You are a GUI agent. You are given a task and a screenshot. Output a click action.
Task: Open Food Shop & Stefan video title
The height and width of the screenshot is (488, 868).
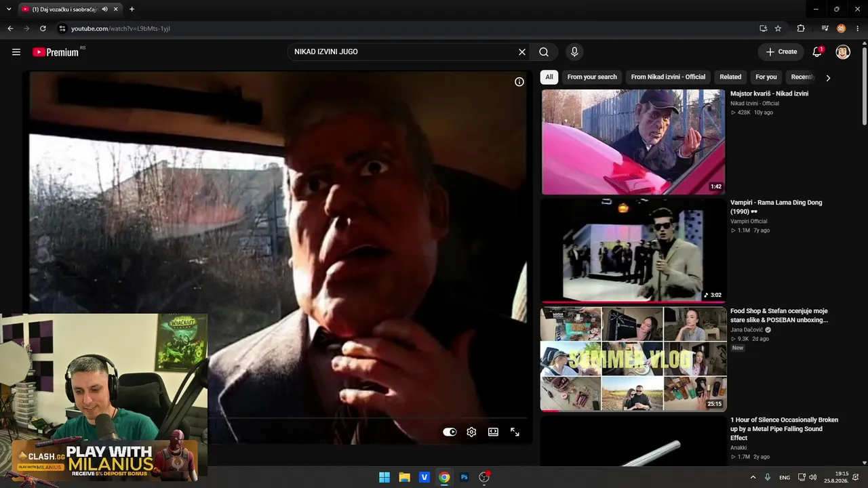coord(779,316)
